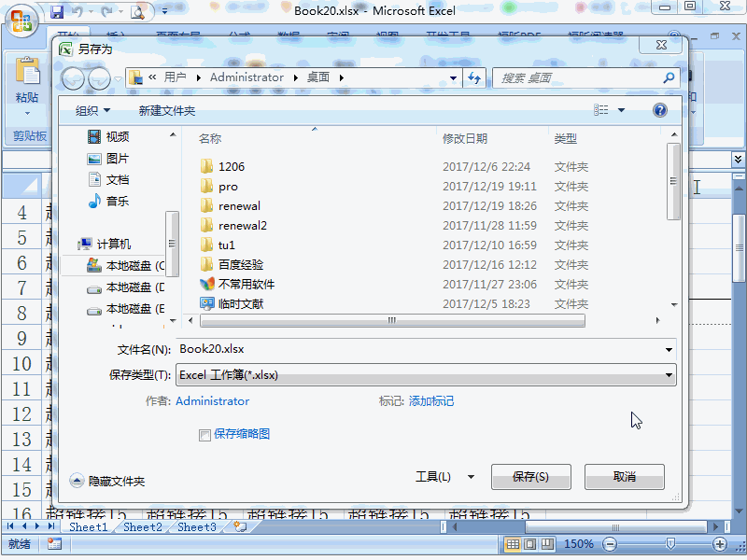Open the view options dropdown arrow

621,110
